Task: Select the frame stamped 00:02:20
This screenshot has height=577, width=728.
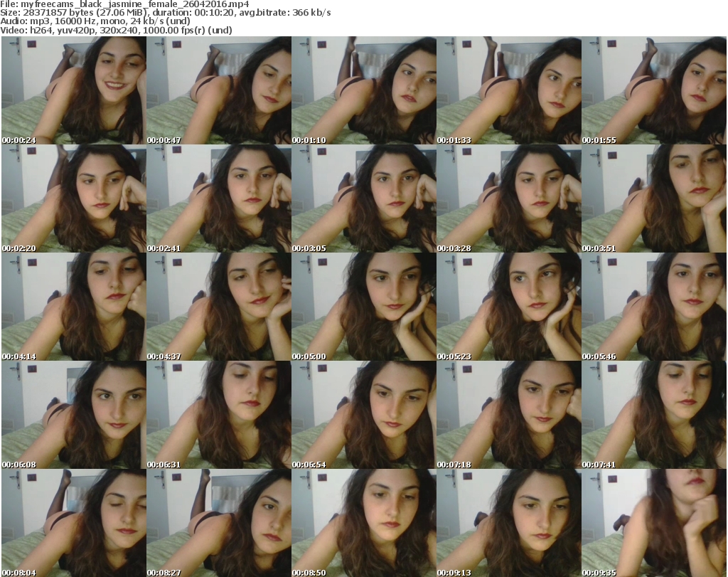Action: coord(74,198)
